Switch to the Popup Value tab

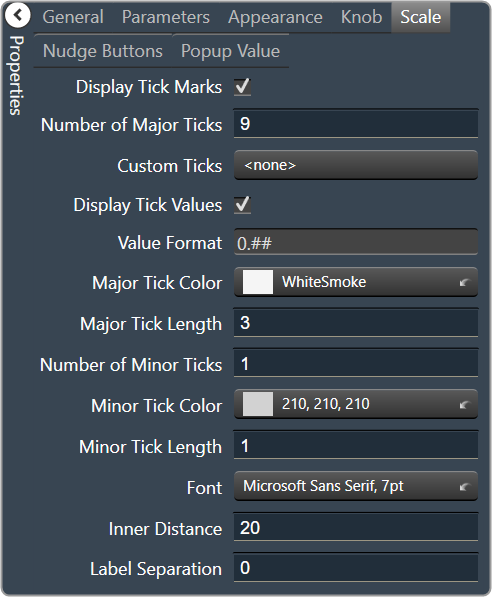(x=230, y=51)
